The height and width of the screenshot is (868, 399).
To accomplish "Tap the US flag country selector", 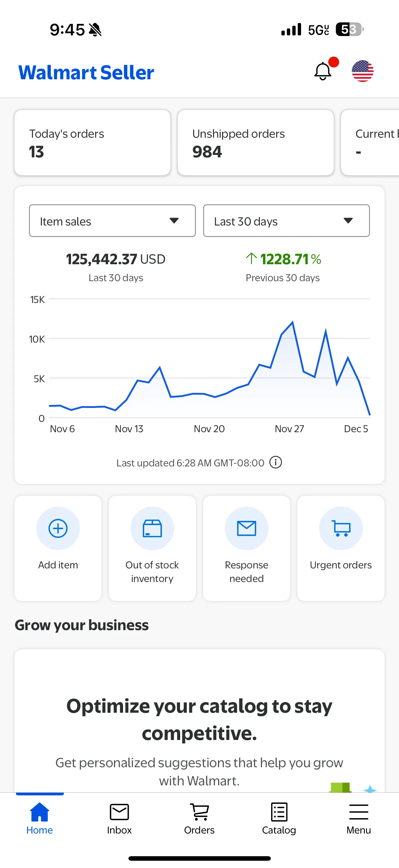I will [362, 71].
